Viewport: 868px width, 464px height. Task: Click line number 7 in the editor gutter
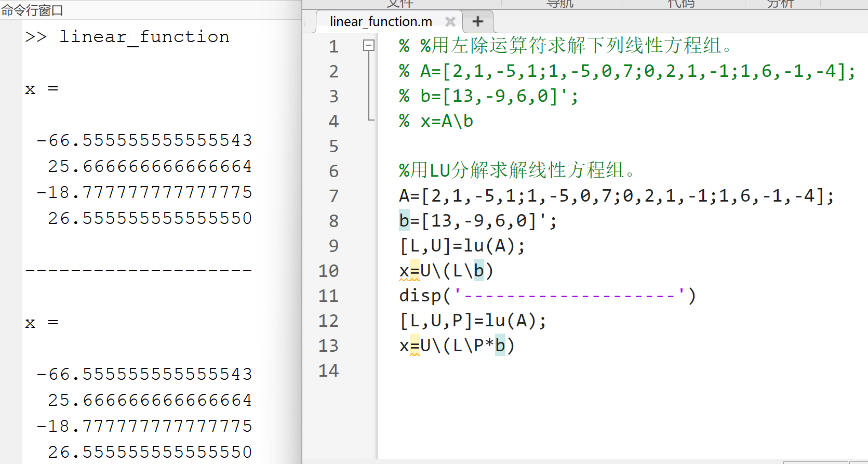click(x=333, y=196)
